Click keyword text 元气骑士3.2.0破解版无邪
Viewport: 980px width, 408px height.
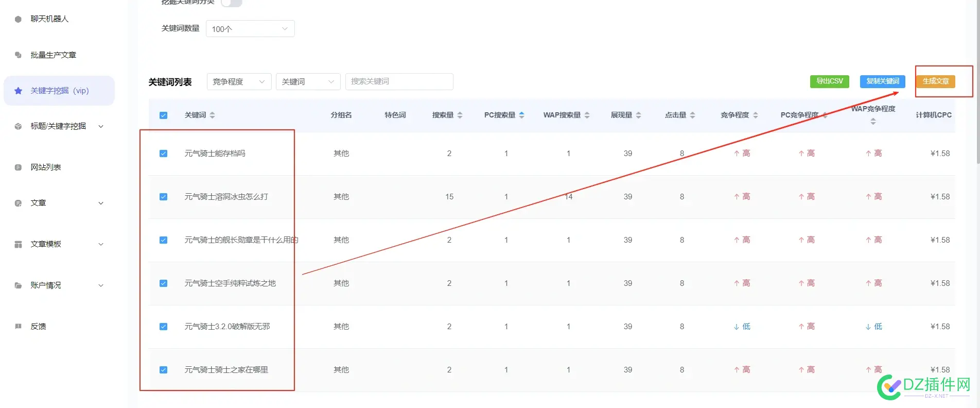(227, 327)
